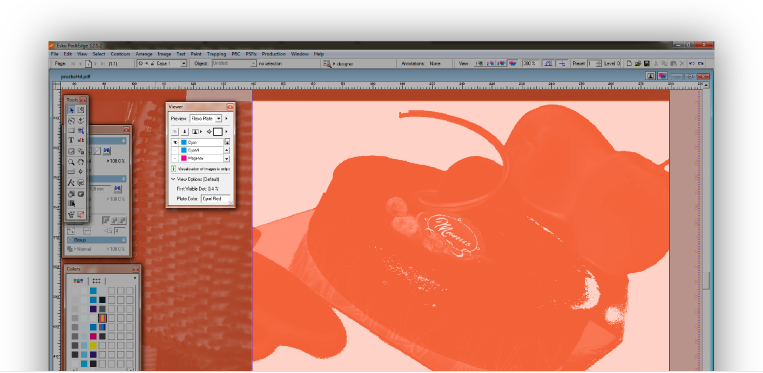Screen dimensions: 763x373
Task: Click the Redo arrow icon
Action: tap(701, 63)
